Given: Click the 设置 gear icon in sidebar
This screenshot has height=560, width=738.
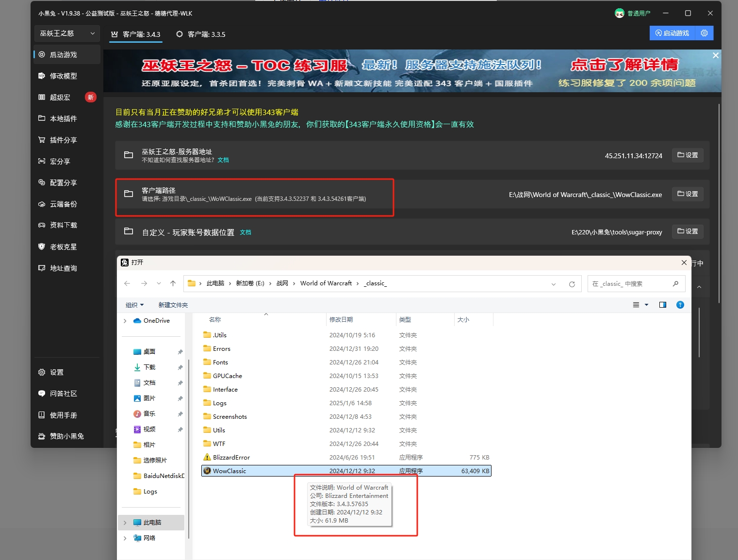Looking at the screenshot, I should pyautogui.click(x=42, y=372).
